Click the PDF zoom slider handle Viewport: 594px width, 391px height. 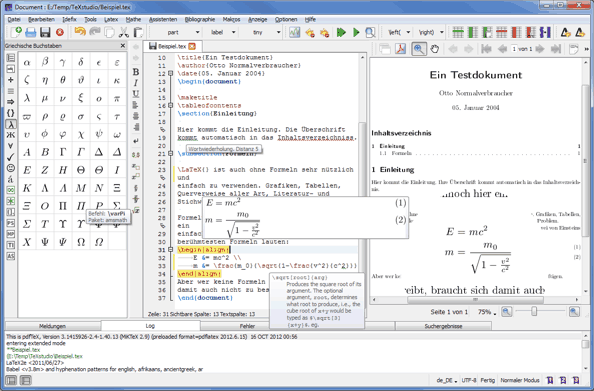click(x=534, y=311)
